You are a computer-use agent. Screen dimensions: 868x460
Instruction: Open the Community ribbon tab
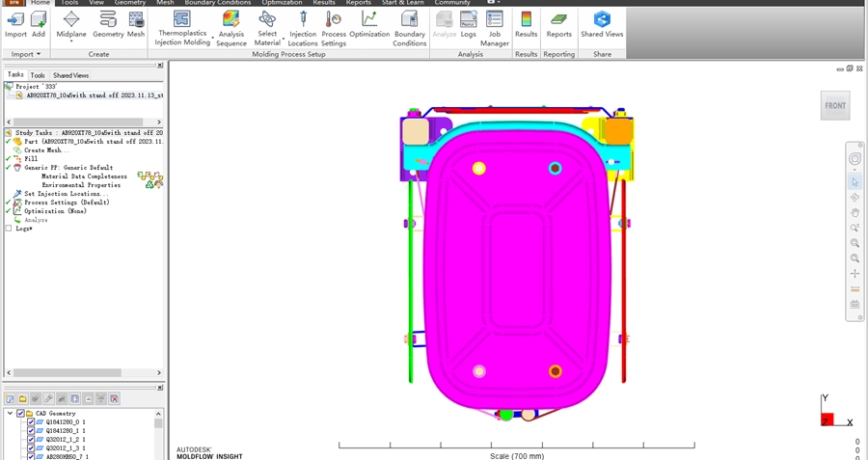click(452, 3)
